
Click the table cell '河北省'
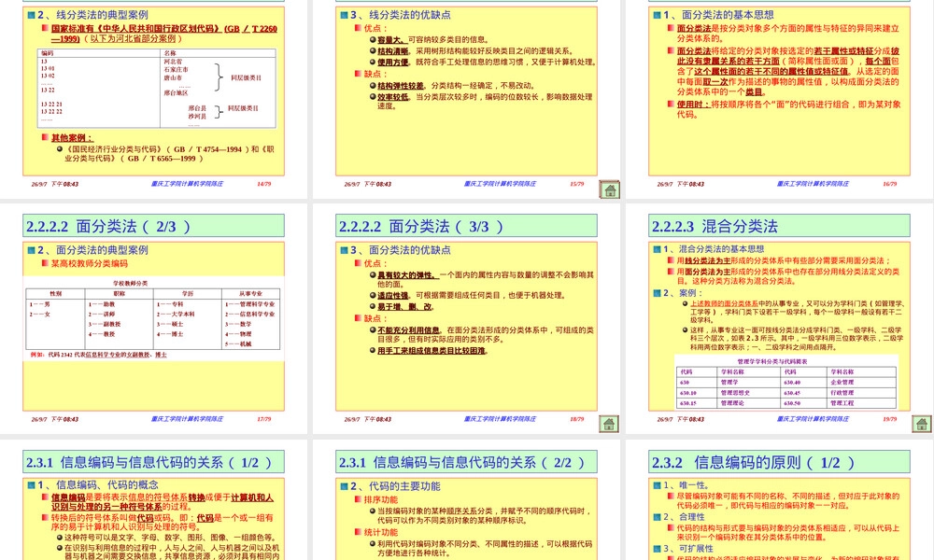173,62
